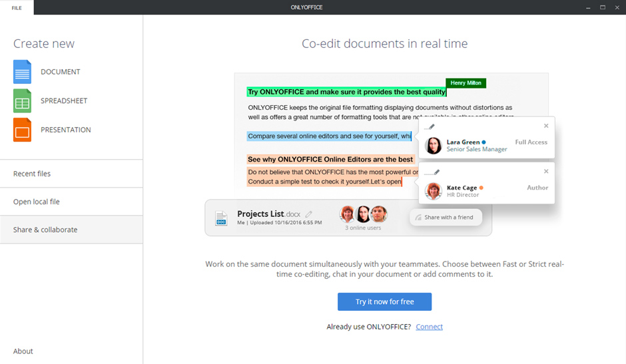Open the About page
Image resolution: width=626 pixels, height=364 pixels.
pos(23,351)
